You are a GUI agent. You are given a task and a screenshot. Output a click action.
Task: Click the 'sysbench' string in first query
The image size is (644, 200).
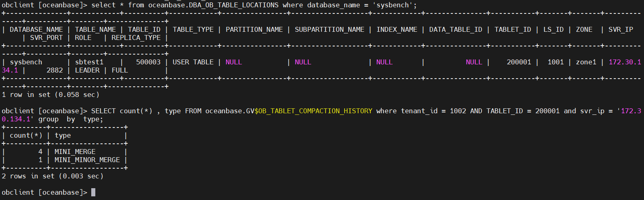(x=393, y=5)
